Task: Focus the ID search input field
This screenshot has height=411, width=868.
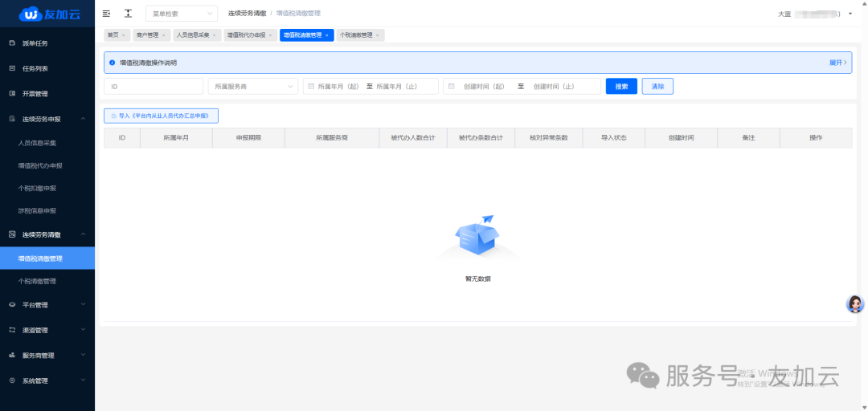Action: 154,86
